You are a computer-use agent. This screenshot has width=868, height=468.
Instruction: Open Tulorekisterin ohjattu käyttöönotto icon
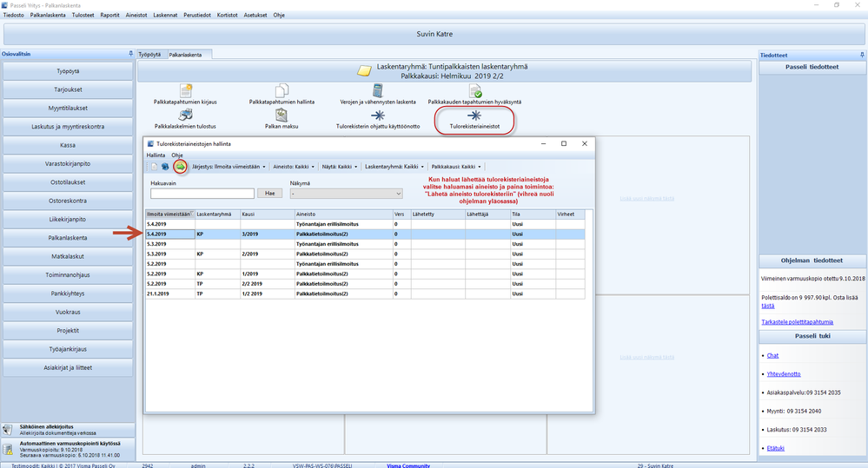378,115
